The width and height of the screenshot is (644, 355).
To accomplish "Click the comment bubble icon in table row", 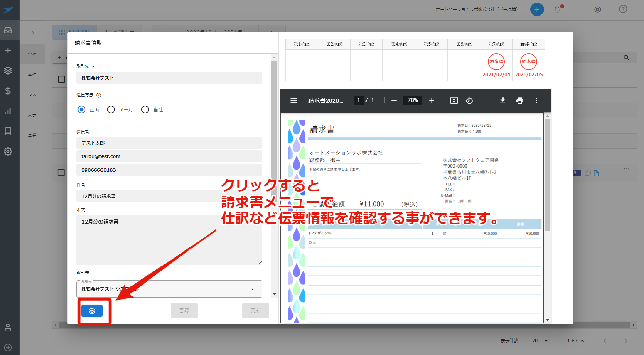I will [588, 173].
